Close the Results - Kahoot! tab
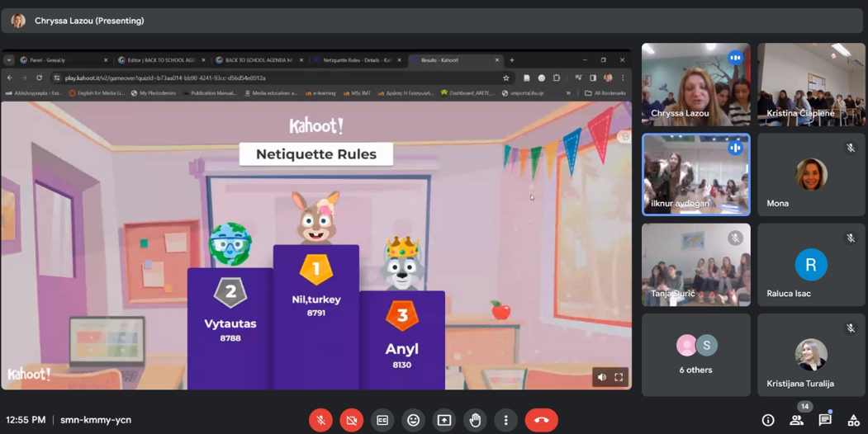868x434 pixels. click(x=496, y=60)
